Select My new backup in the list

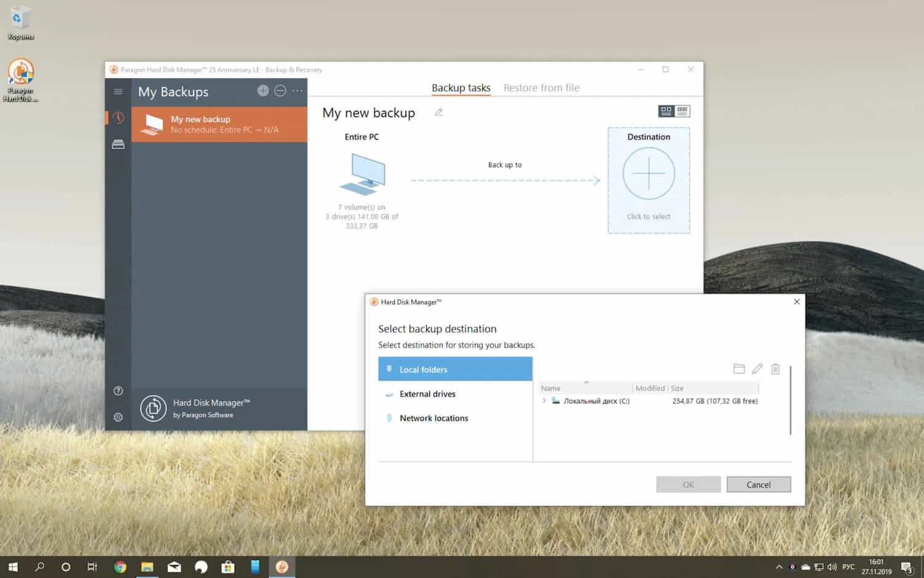[x=219, y=124]
